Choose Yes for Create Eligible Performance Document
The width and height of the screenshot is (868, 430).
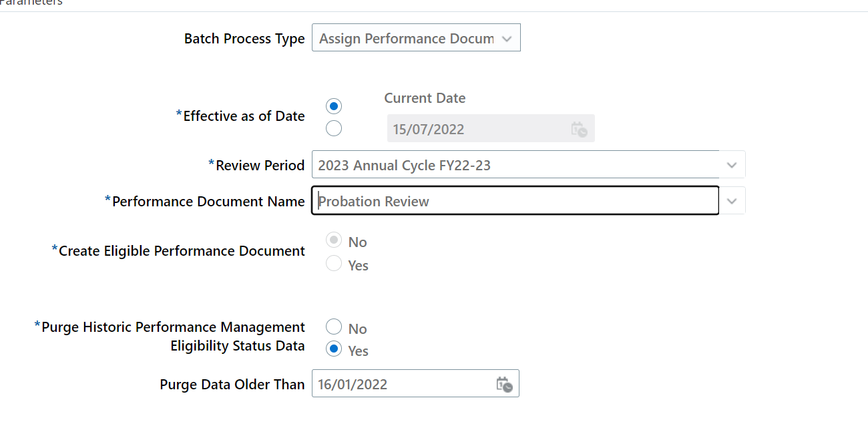point(333,263)
